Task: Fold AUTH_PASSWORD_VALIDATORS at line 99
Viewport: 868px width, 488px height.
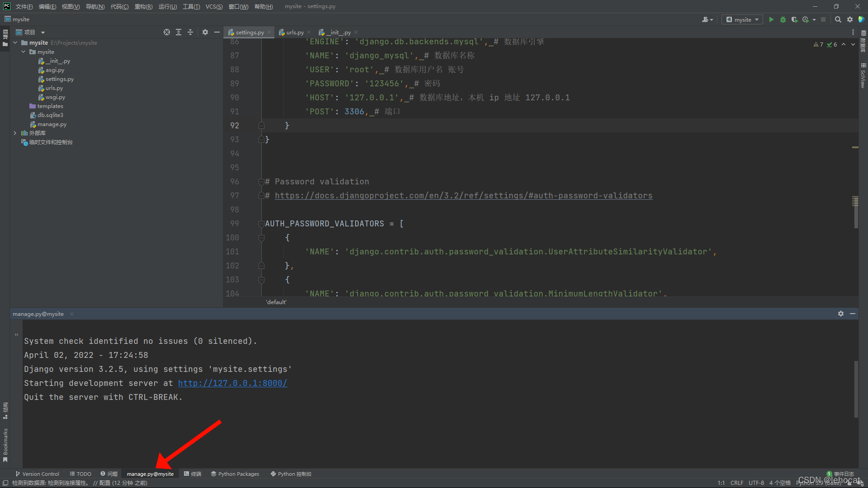Action: (x=261, y=224)
